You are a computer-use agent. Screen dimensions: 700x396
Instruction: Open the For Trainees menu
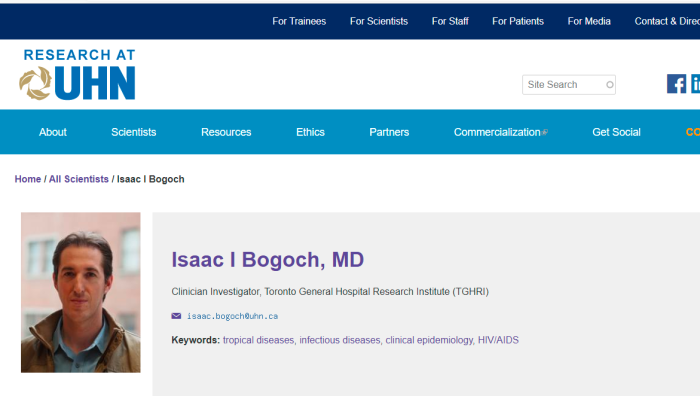(299, 21)
